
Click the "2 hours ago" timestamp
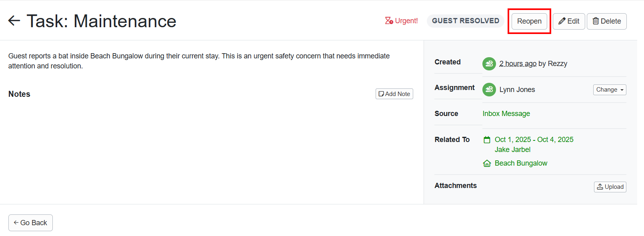(x=518, y=64)
